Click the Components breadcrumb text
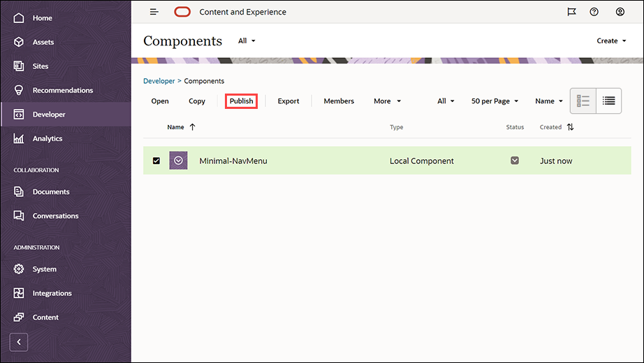 204,81
